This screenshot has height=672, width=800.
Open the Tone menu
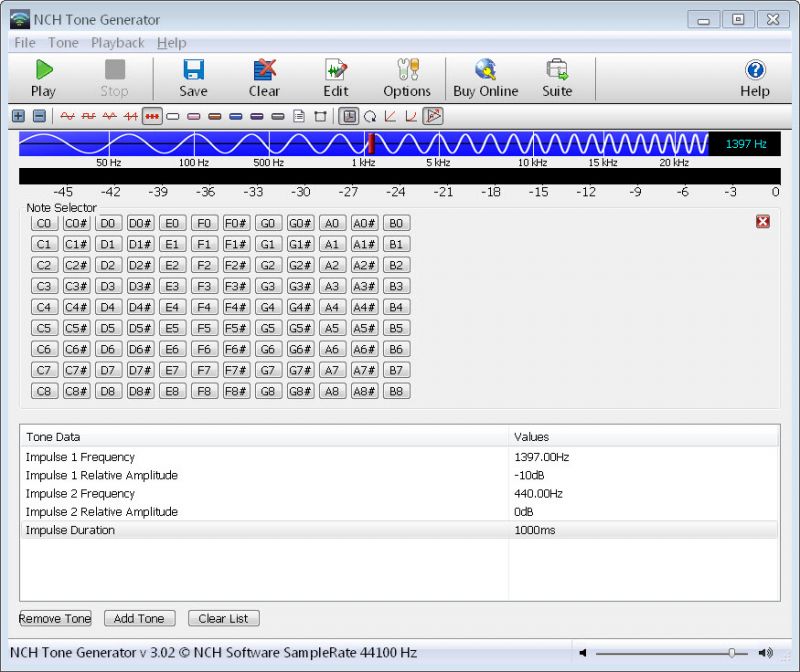click(63, 43)
